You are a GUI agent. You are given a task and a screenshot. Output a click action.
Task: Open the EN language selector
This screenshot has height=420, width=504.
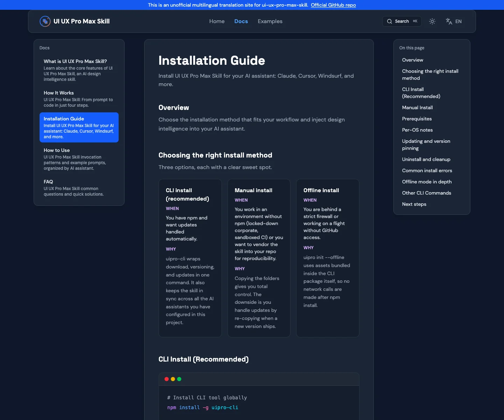tap(458, 21)
